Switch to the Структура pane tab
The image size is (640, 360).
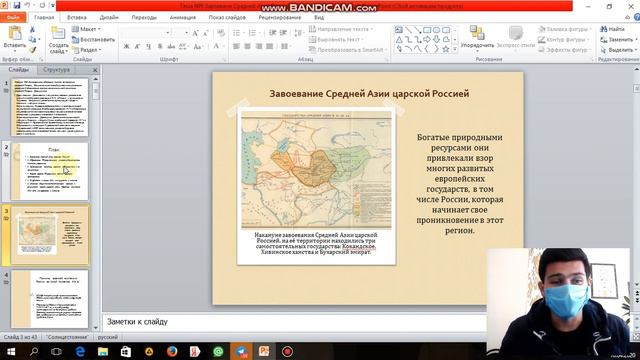point(56,69)
